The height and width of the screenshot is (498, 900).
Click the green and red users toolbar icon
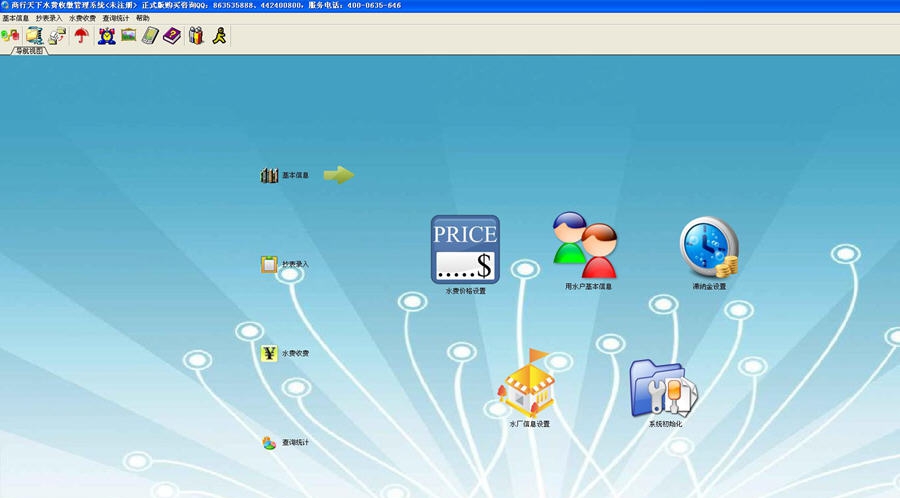pyautogui.click(x=10, y=36)
